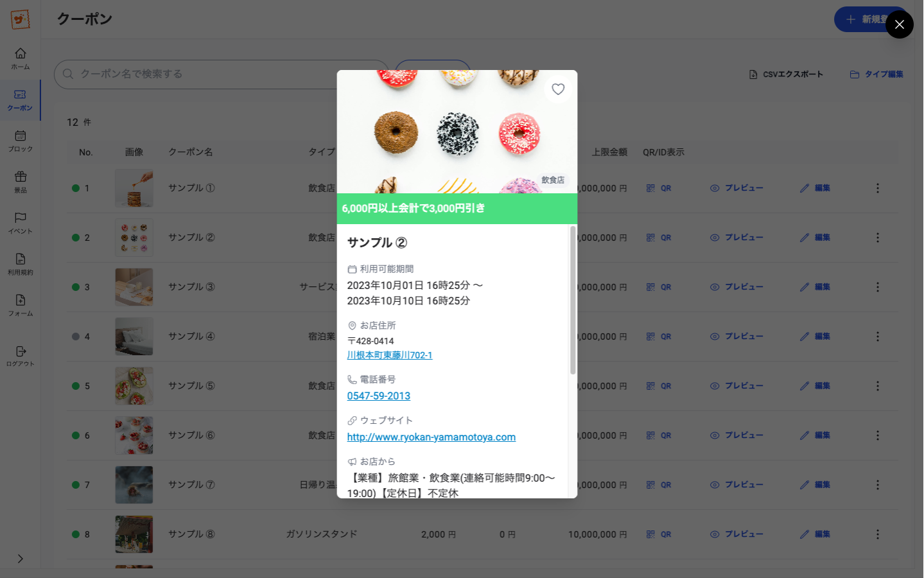Open more options menu for サンプル④
924x578 pixels.
pyautogui.click(x=878, y=337)
